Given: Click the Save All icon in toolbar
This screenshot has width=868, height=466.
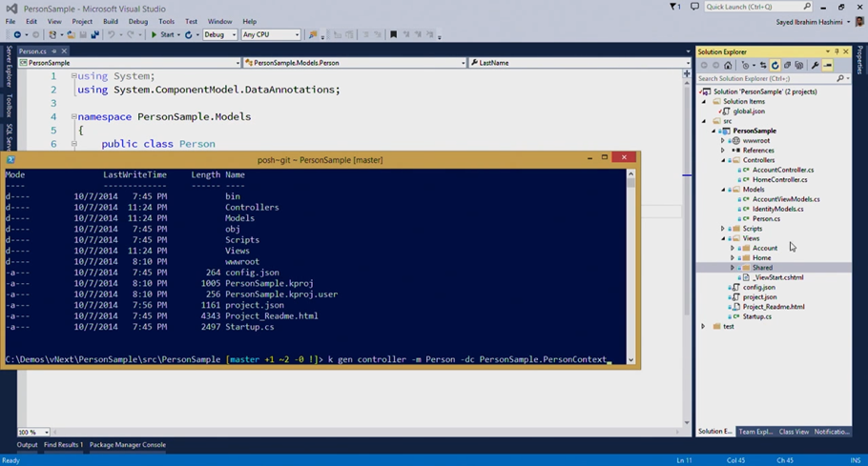Looking at the screenshot, I should coord(94,35).
